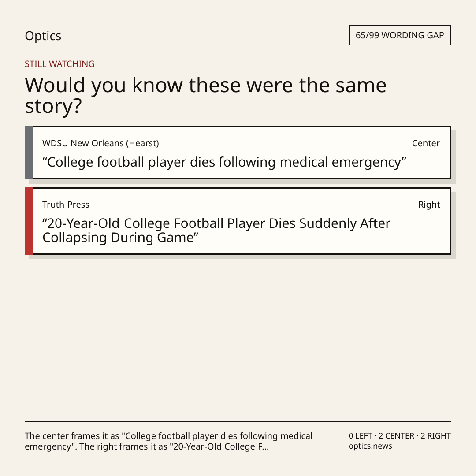This screenshot has height=476, width=476.
Task: Open the Truth Press headline card
Action: click(x=238, y=221)
